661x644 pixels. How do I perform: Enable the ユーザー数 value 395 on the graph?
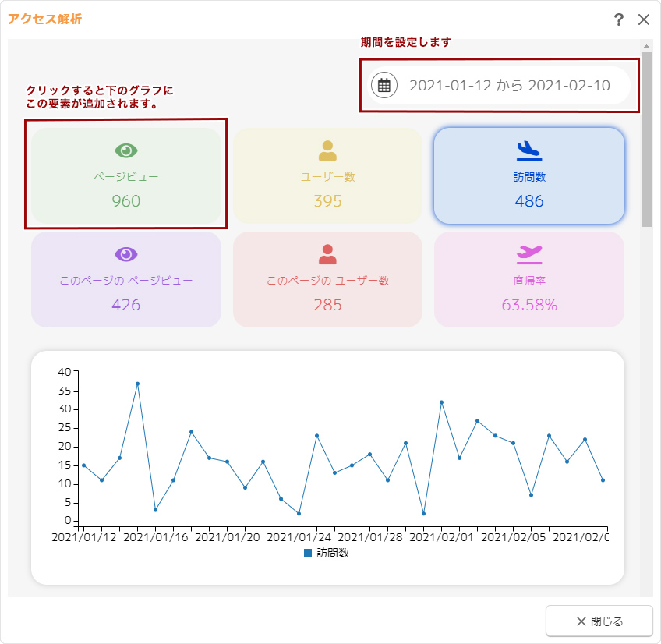327,201
